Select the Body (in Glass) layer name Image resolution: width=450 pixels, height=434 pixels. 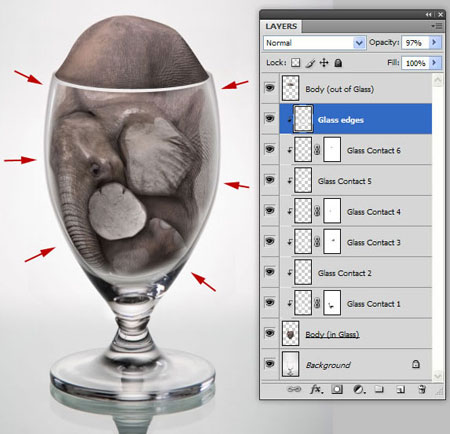(x=332, y=334)
